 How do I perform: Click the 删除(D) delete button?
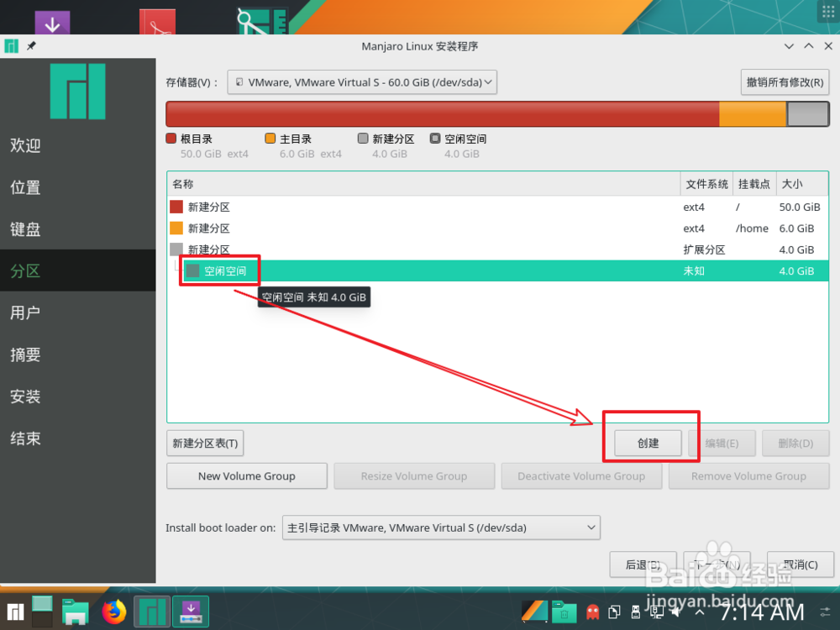tap(795, 443)
